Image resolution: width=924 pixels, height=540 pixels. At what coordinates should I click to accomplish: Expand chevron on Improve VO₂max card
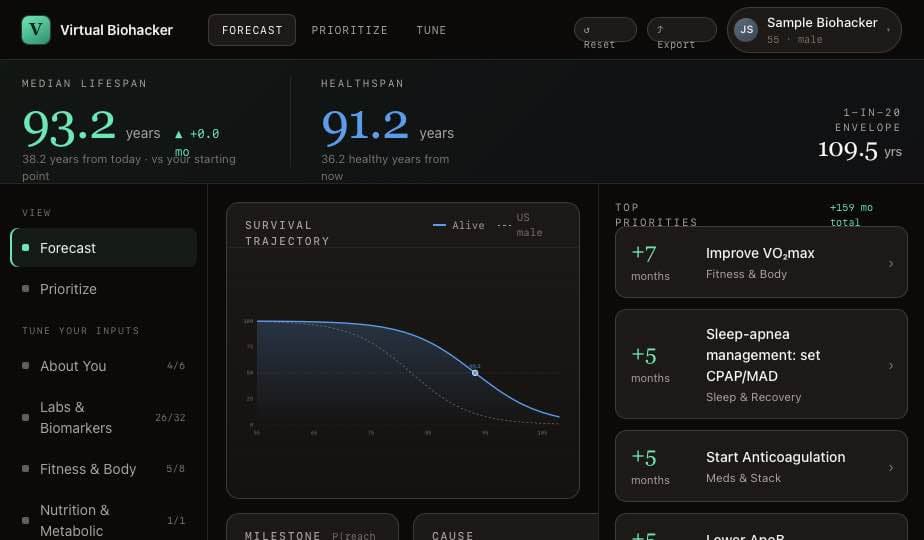[x=891, y=264]
